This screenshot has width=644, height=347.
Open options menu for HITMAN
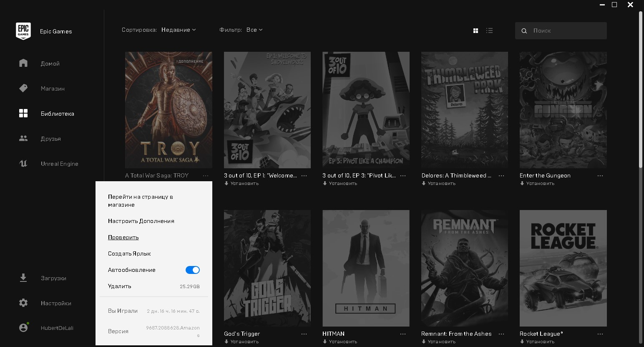403,334
